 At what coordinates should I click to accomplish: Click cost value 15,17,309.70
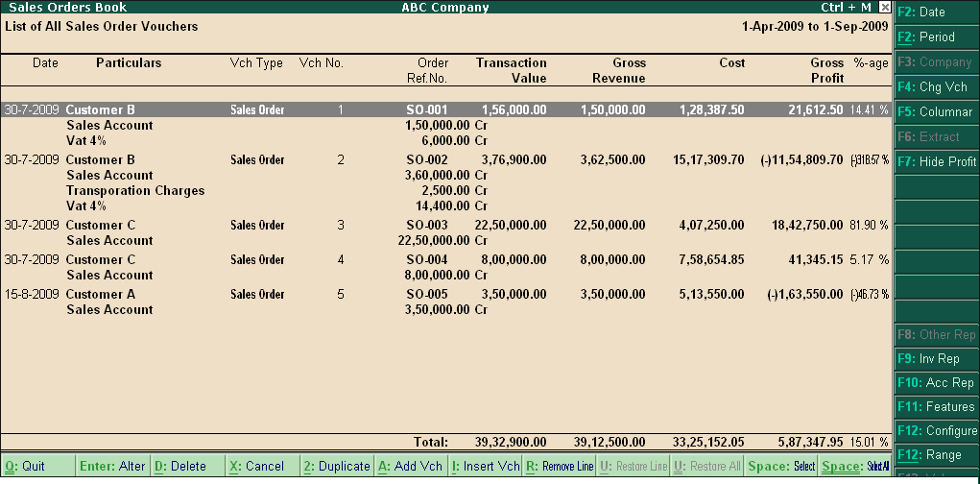(708, 160)
